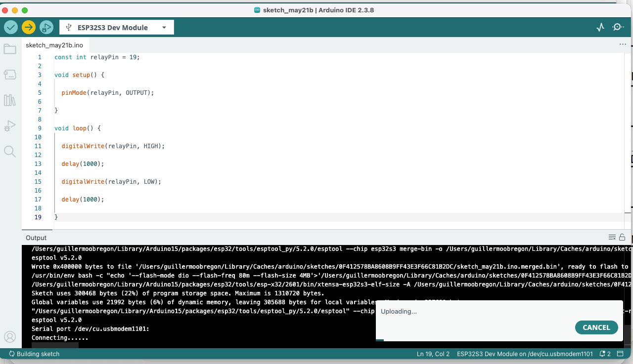
Task: Open the Serial Monitor
Action: (618, 27)
